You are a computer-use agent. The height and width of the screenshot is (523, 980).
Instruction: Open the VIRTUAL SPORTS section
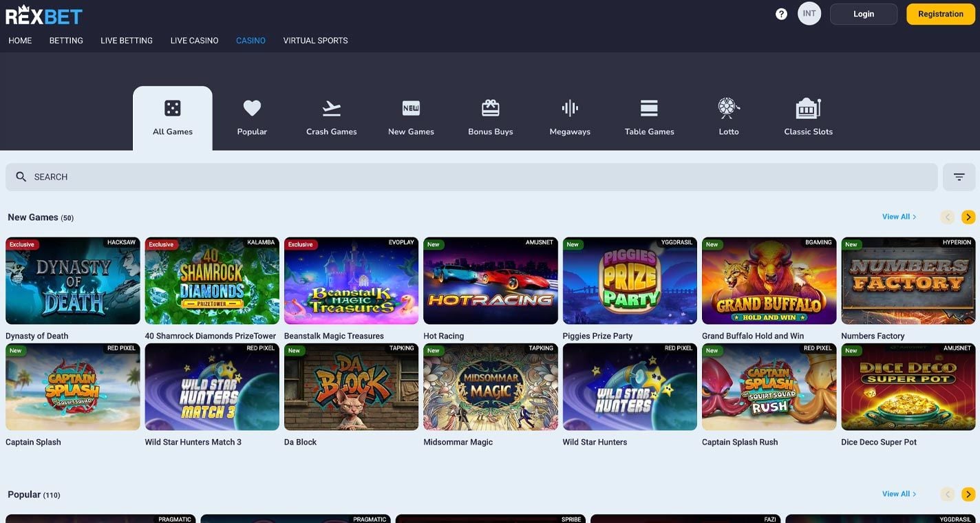315,41
